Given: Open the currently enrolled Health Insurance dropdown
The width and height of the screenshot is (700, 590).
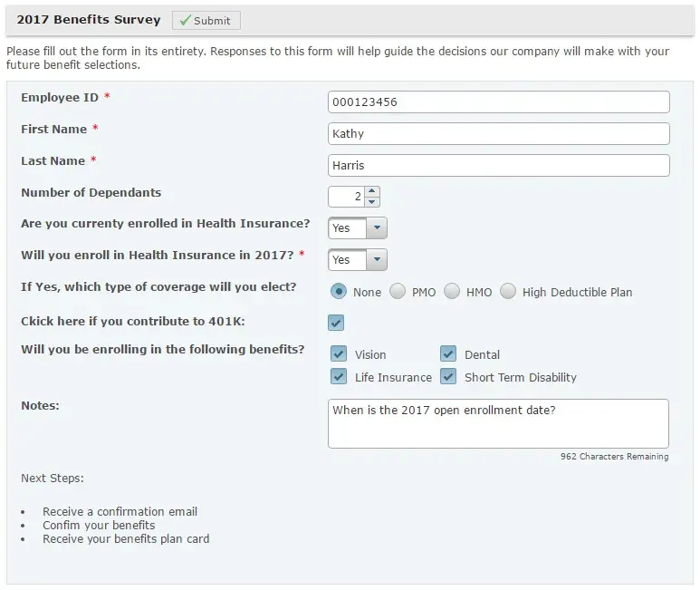Looking at the screenshot, I should pos(377,228).
